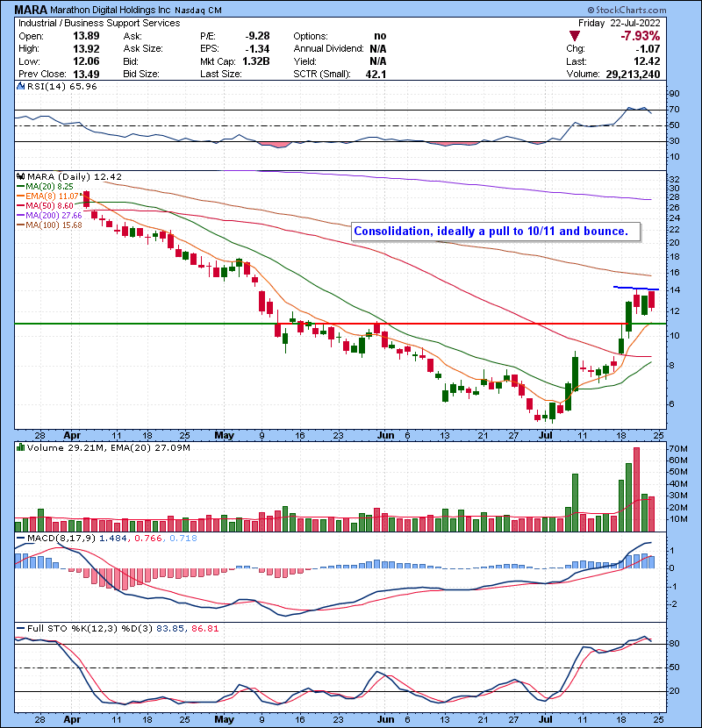Click the Friday 22-Jul-2022 date

(x=619, y=23)
